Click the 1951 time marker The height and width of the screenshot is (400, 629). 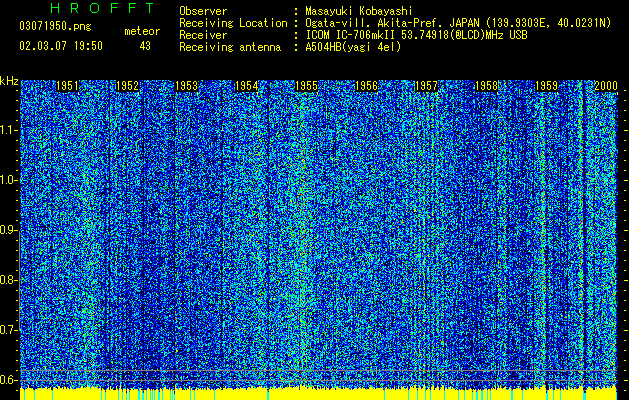pyautogui.click(x=67, y=86)
